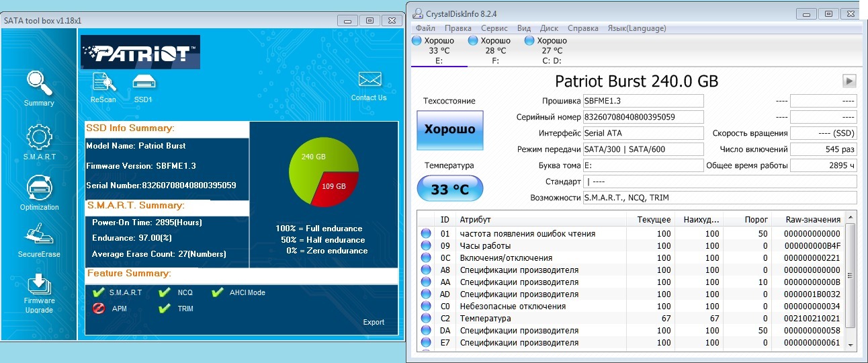Open the Файл menu
Viewport: 868px width, 363px height.
(425, 28)
